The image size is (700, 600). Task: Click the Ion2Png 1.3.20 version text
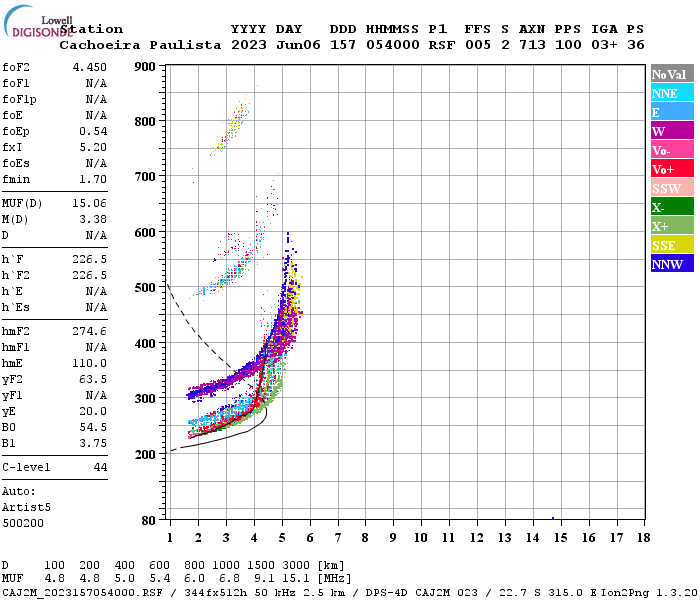click(650, 592)
